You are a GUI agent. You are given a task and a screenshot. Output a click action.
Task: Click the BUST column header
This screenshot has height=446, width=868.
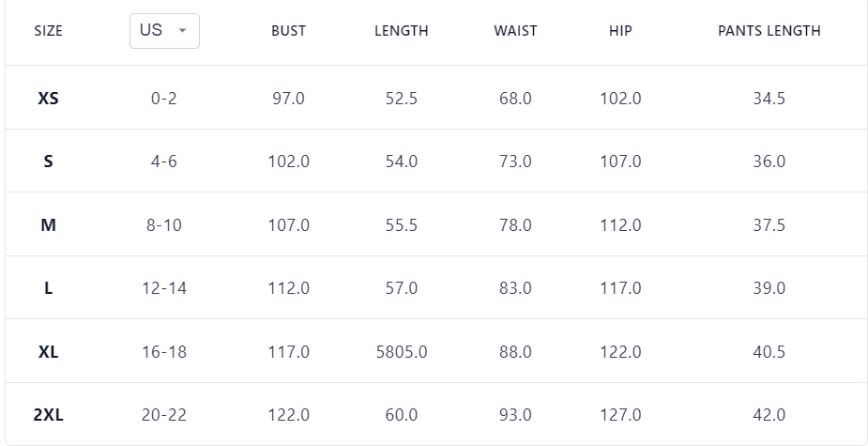[x=288, y=31]
